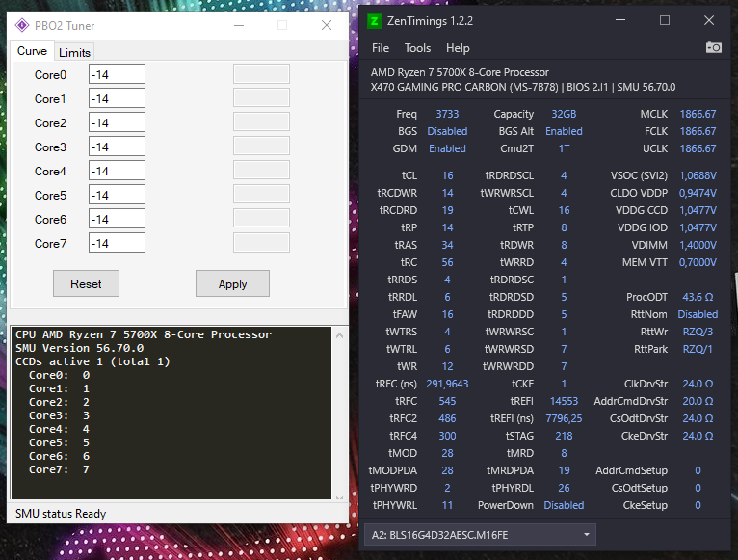
Task: Click the BGS Alt value Enabled
Action: (564, 131)
